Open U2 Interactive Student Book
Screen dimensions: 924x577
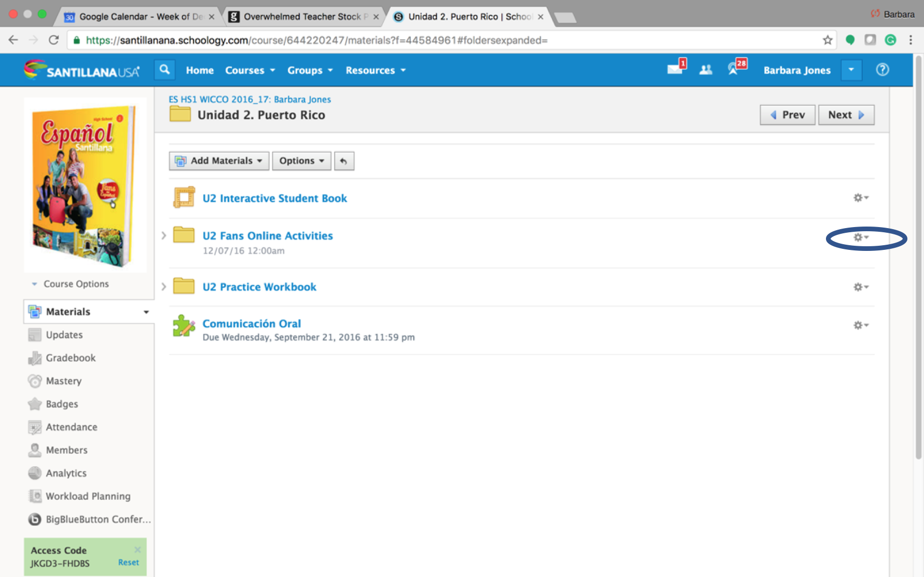point(274,198)
